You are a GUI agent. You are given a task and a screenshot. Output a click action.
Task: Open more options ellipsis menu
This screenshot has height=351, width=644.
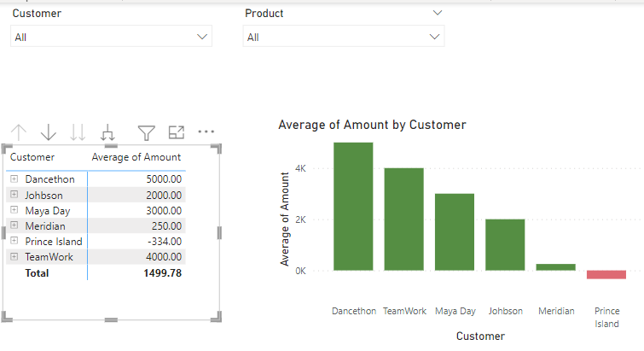click(x=206, y=132)
